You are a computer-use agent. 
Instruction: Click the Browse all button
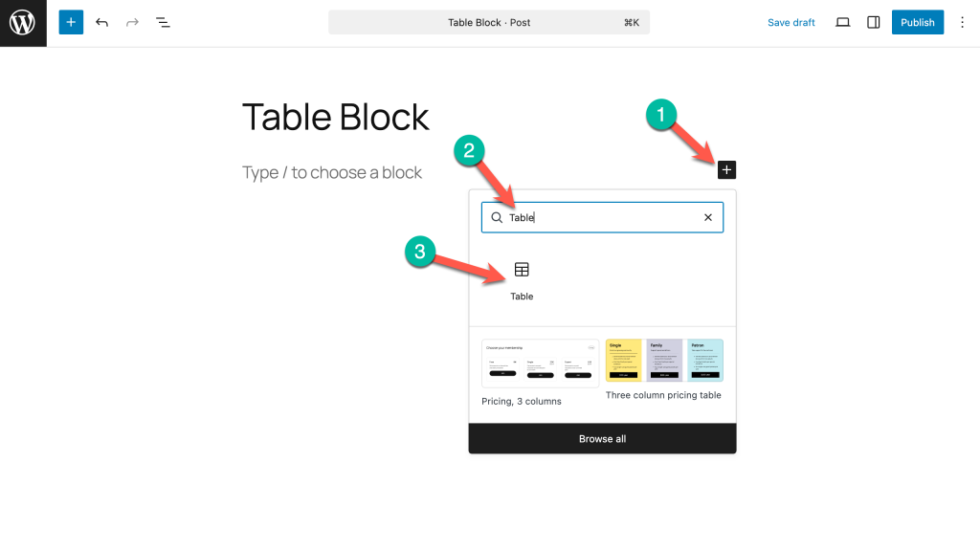(x=602, y=439)
